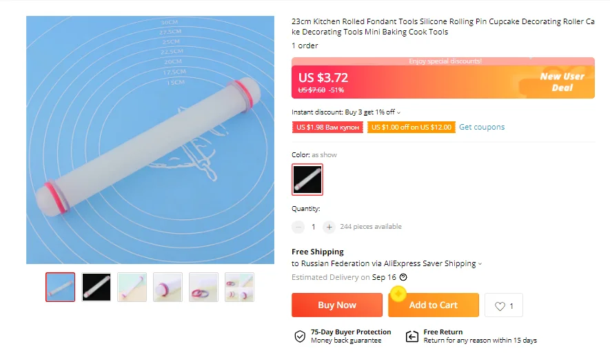Open the shipping method dropdown
Viewport: 610px width, 364px height.
pyautogui.click(x=480, y=264)
